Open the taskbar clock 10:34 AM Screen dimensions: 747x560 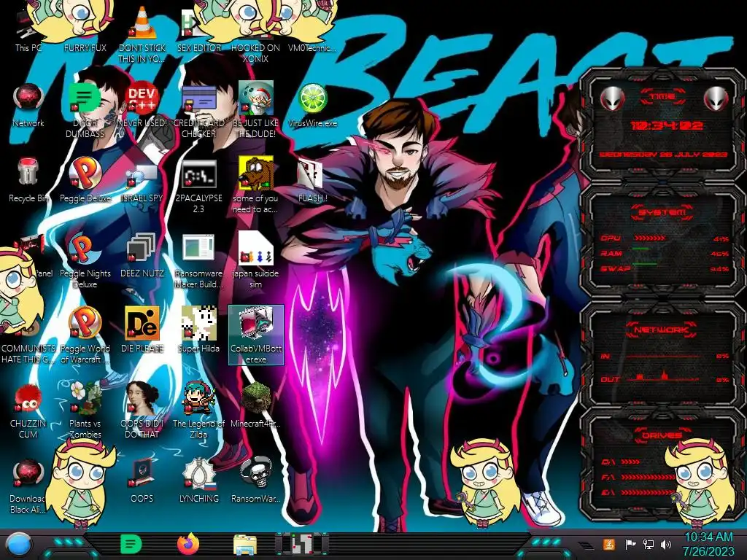coord(708,544)
